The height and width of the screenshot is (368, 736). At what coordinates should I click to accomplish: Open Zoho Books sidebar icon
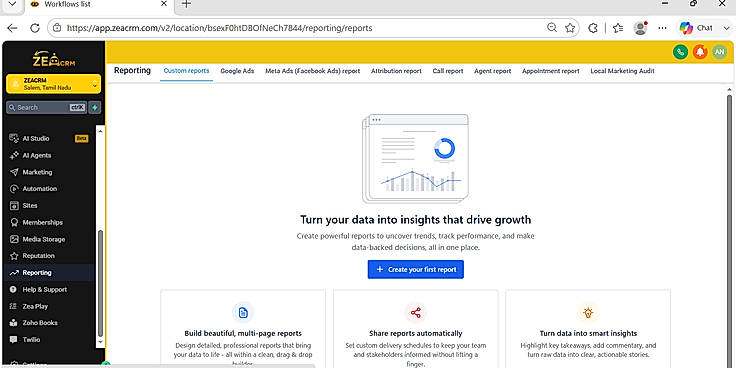click(x=14, y=323)
